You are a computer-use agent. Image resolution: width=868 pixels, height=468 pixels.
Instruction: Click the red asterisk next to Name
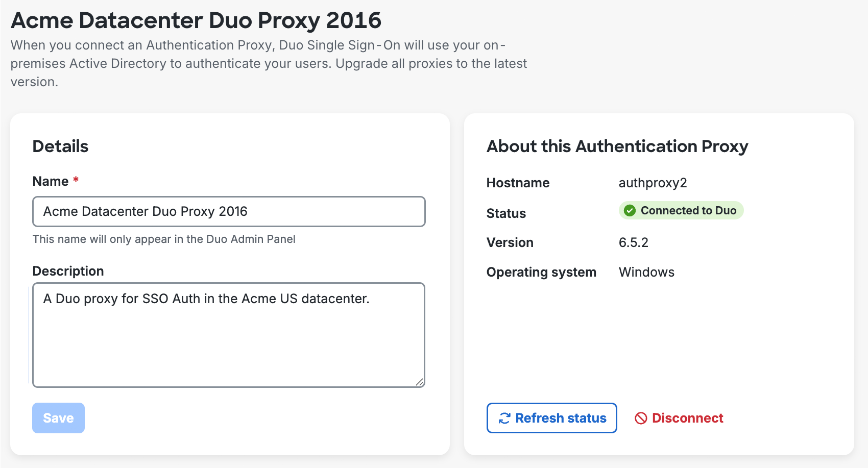click(x=75, y=180)
